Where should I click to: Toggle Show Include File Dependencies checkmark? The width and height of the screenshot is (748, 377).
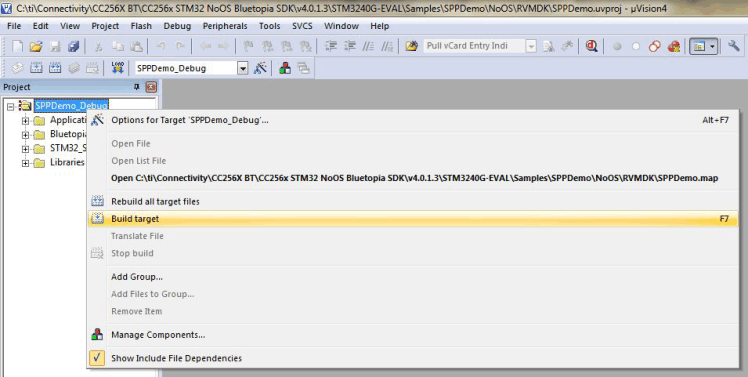tap(97, 358)
